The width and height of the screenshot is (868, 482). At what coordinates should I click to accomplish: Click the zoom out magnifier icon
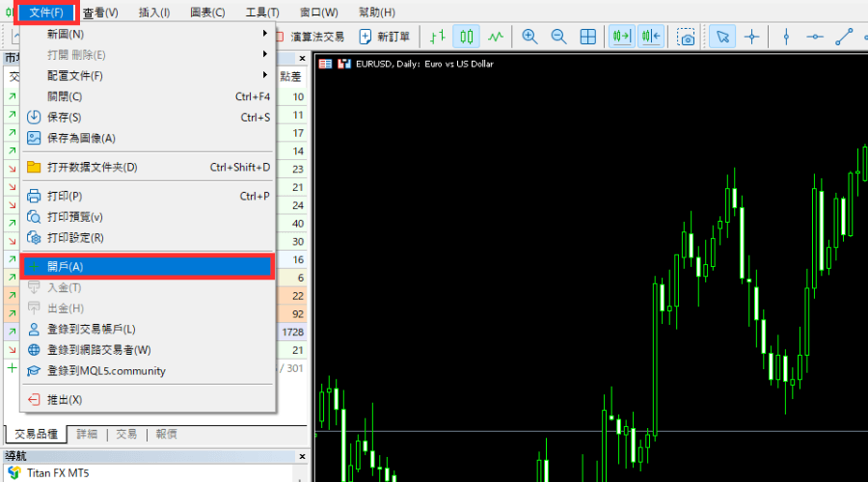coord(558,37)
